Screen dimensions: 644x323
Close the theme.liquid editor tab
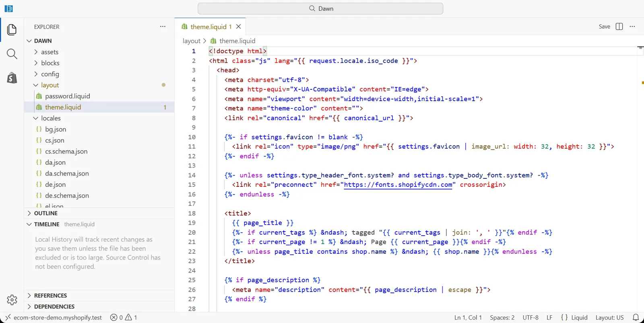(x=239, y=27)
